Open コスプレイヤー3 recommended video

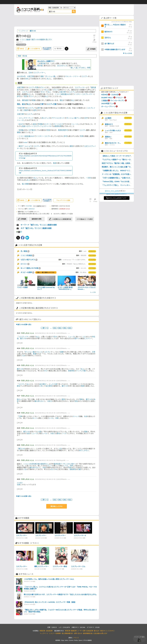(x=83, y=528)
